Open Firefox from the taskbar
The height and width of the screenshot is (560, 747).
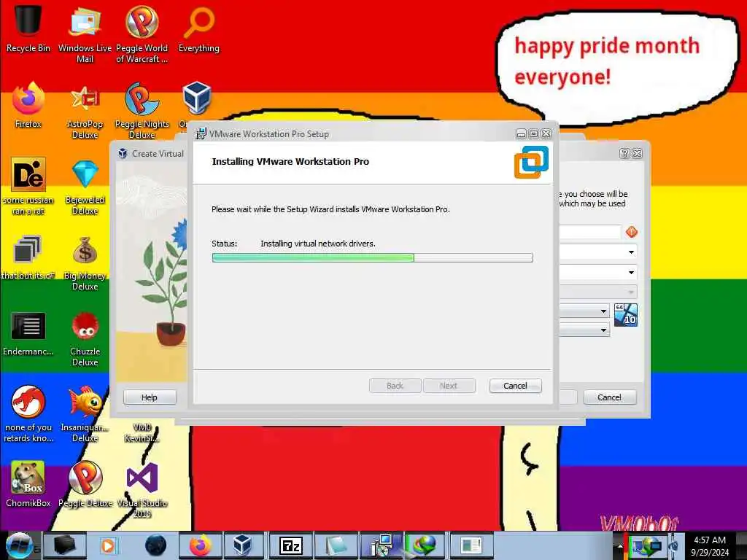pyautogui.click(x=200, y=545)
